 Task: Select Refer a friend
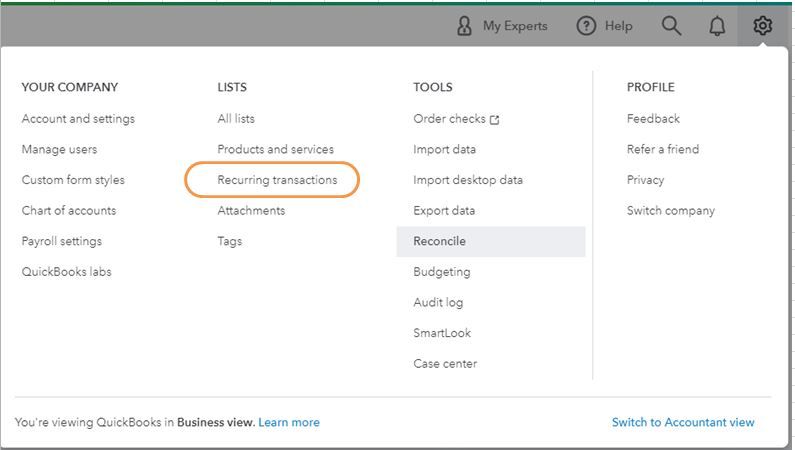point(663,149)
